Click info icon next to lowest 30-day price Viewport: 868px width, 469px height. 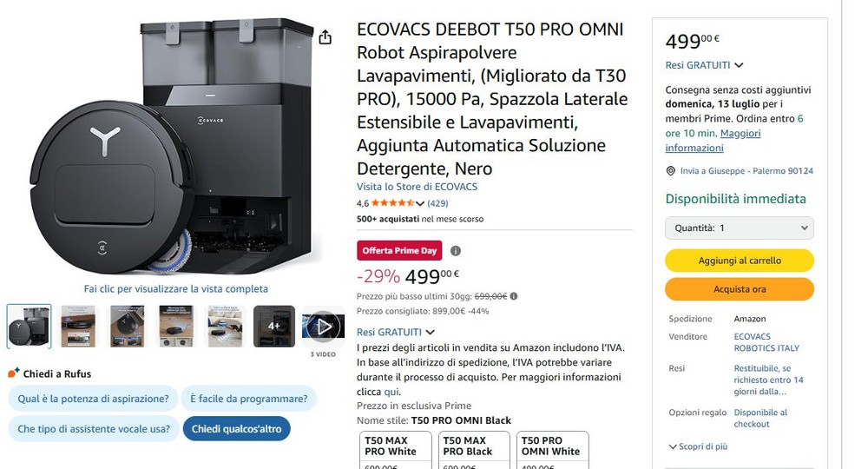pos(514,296)
